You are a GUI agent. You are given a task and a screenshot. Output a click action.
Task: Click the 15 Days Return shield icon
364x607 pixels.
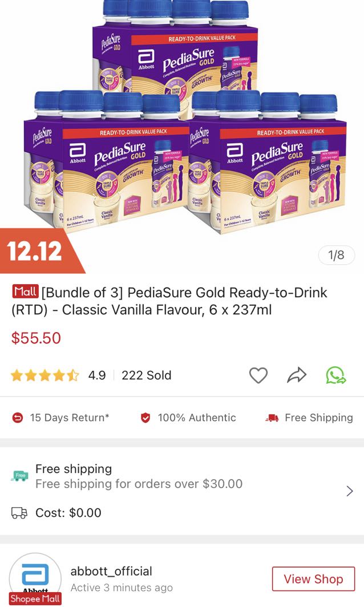(16, 418)
